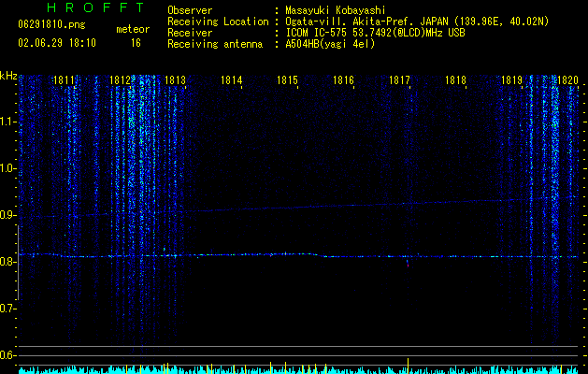588x374 pixels.
Task: Click the 1819 time marker
Action: point(512,79)
